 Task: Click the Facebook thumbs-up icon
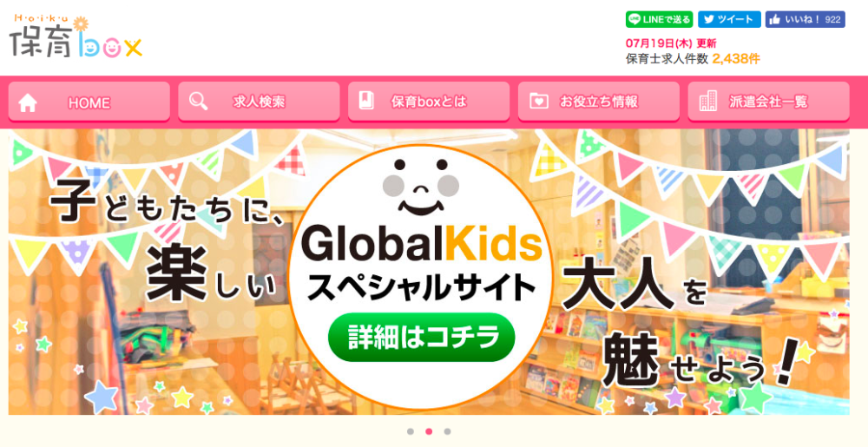click(775, 19)
